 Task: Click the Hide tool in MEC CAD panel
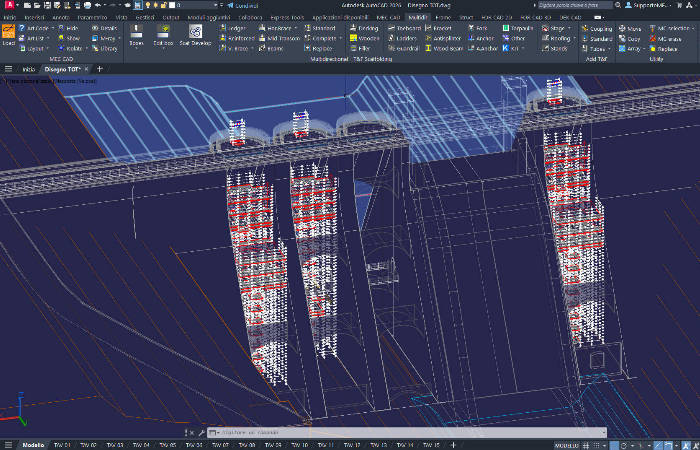coord(68,28)
